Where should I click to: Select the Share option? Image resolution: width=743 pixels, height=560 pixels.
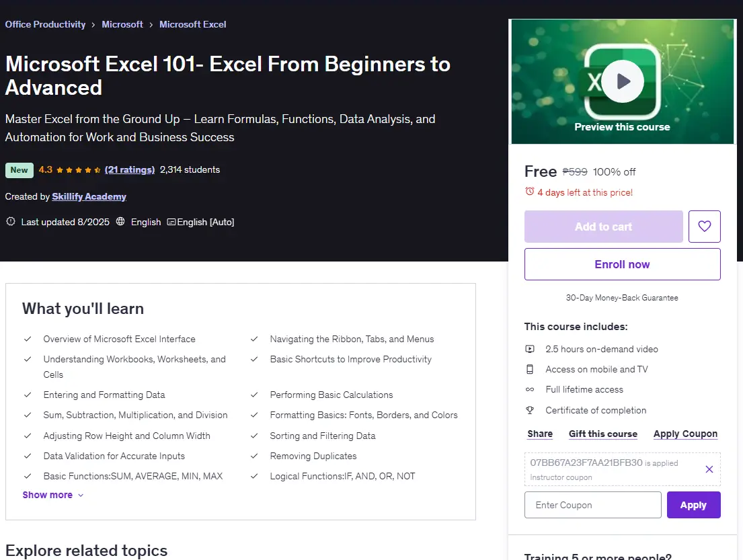pyautogui.click(x=540, y=434)
